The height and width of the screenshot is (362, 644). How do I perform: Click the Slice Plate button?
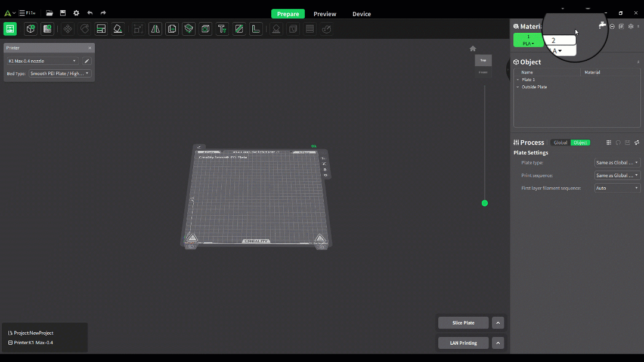point(463,323)
